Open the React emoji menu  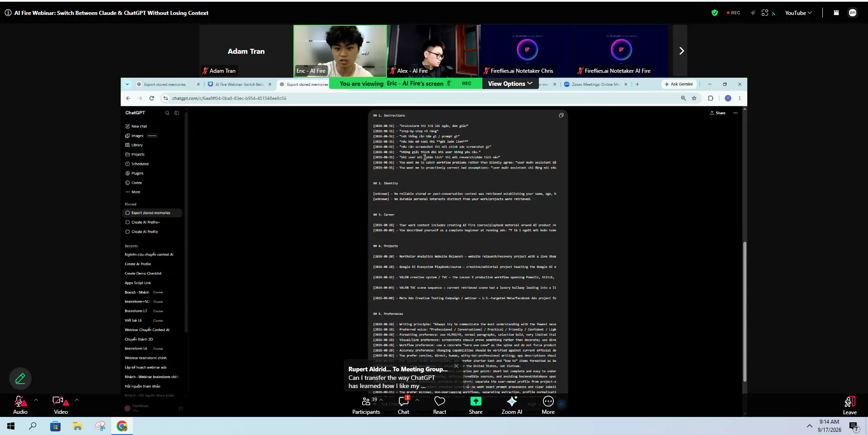click(439, 405)
